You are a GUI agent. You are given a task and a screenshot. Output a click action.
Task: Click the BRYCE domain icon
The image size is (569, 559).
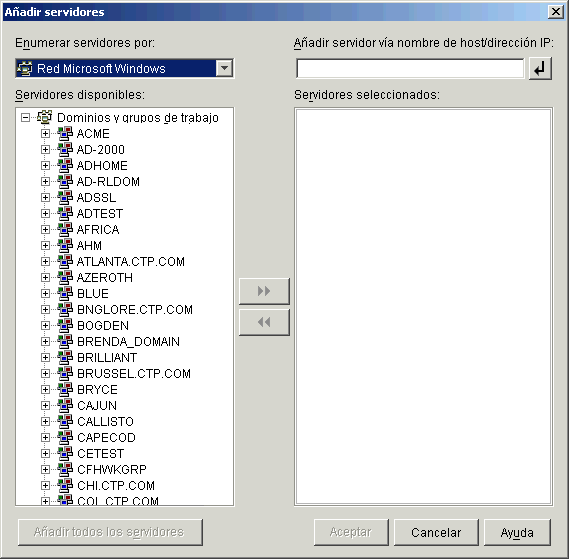65,389
